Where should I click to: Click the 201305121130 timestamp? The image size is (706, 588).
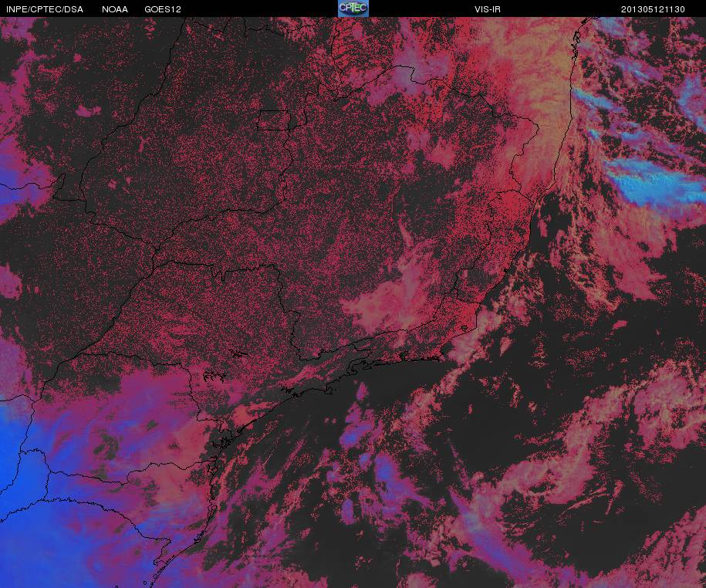653,9
